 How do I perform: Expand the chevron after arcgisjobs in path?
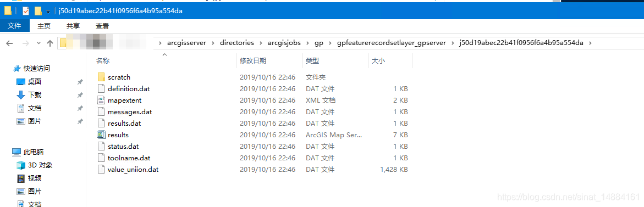click(x=307, y=43)
